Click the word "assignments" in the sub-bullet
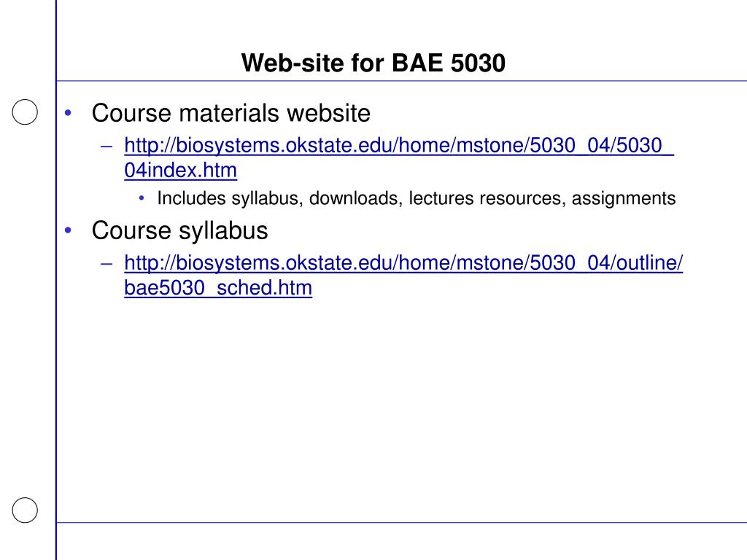The image size is (747, 560). pos(624,198)
